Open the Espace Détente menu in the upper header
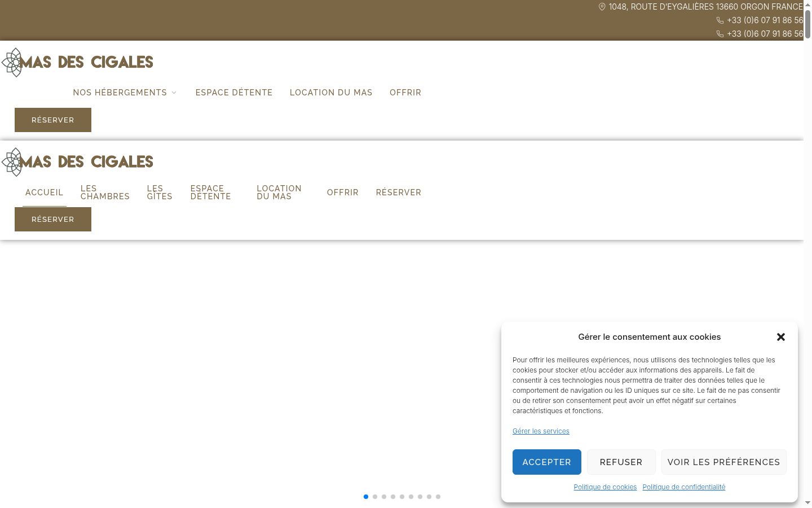This screenshot has height=508, width=812. 234,93
